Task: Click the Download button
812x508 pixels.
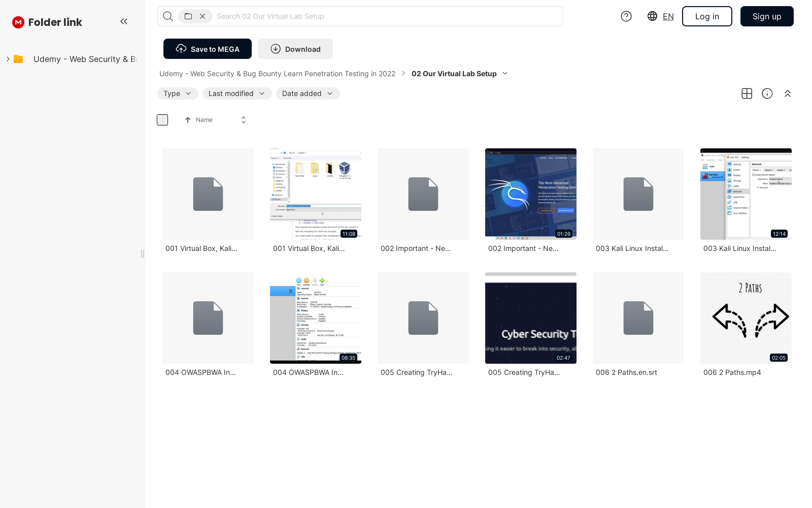Action: (295, 49)
